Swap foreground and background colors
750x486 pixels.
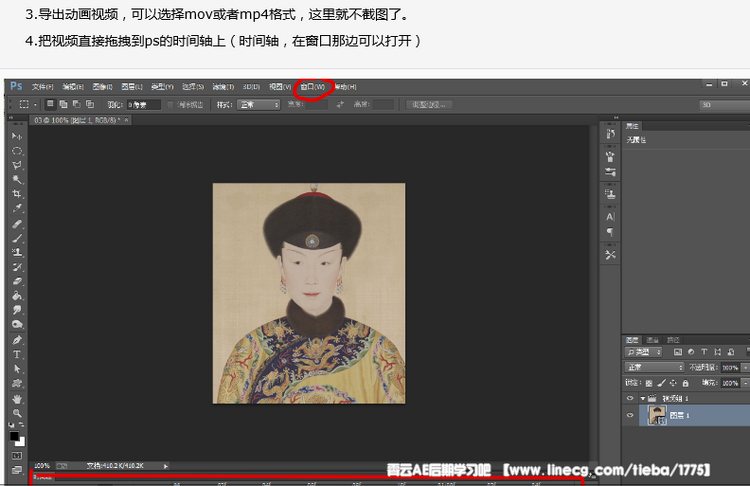pyautogui.click(x=22, y=425)
